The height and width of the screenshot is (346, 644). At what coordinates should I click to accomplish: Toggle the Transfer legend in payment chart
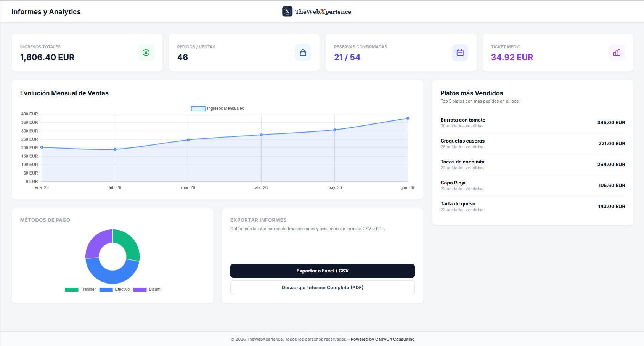[x=80, y=290]
